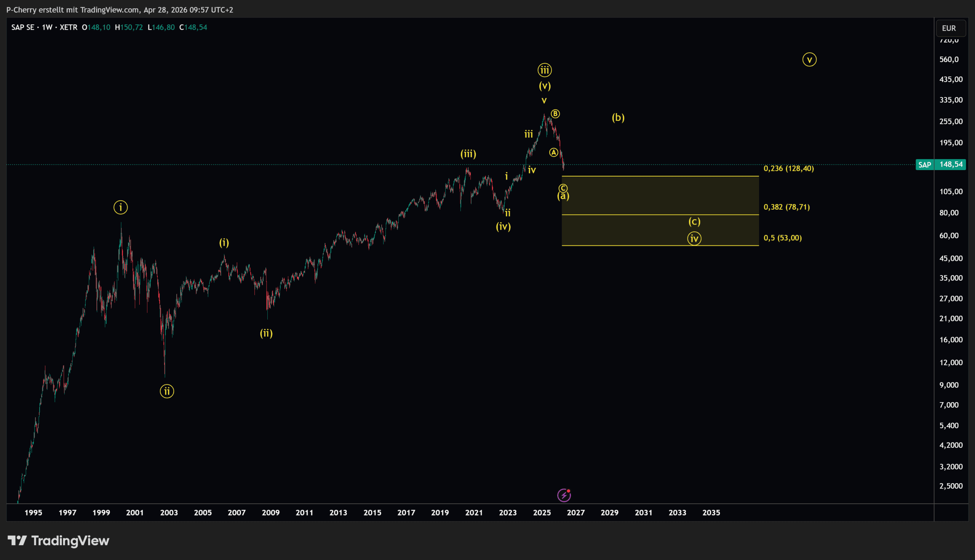Viewport: 975px width, 560px height.
Task: Select the circled C wave label
Action: click(x=563, y=188)
